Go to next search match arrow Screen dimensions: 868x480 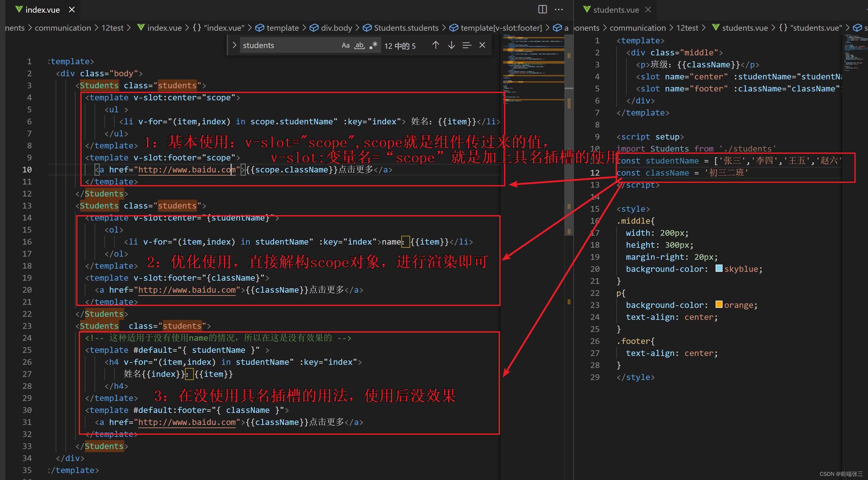pyautogui.click(x=451, y=45)
